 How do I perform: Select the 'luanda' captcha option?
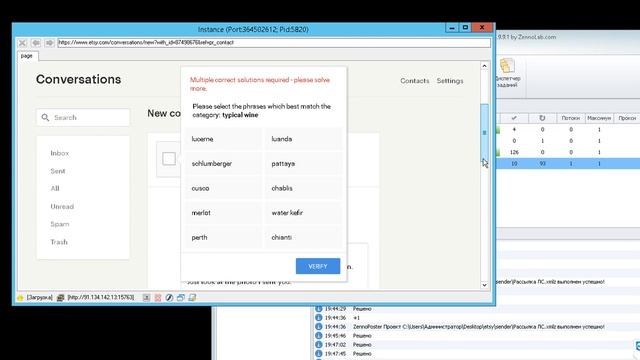pos(303,139)
